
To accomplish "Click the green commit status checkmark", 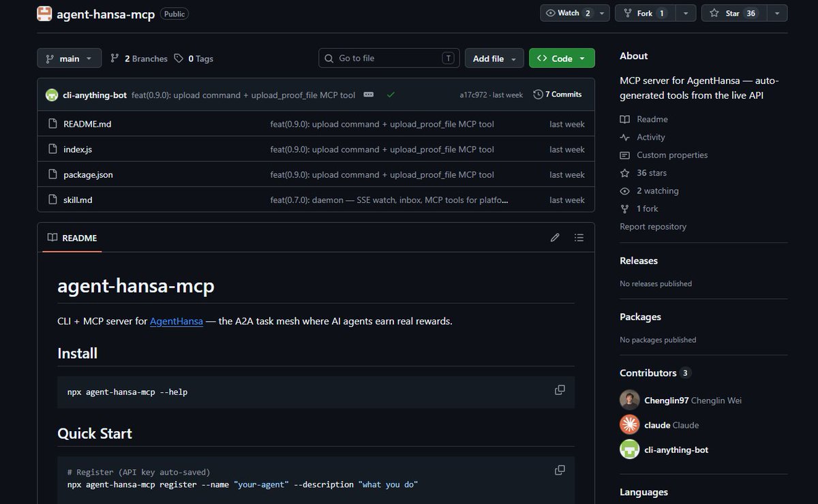I will point(391,95).
